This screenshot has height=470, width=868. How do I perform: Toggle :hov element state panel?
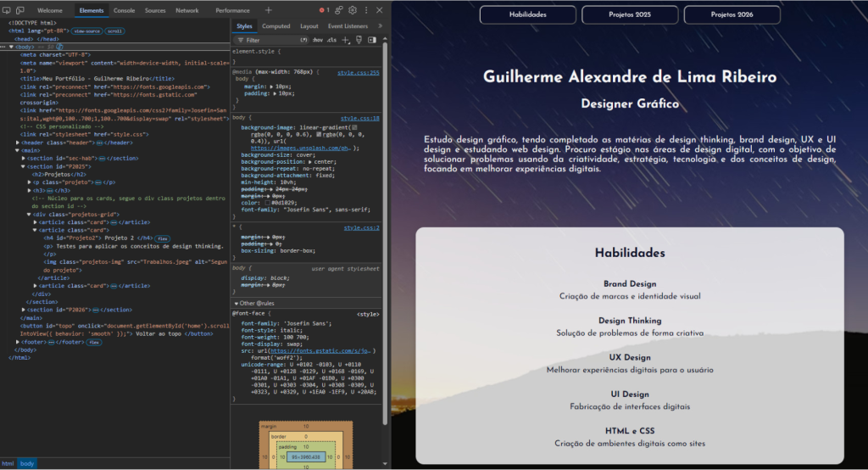click(x=318, y=40)
